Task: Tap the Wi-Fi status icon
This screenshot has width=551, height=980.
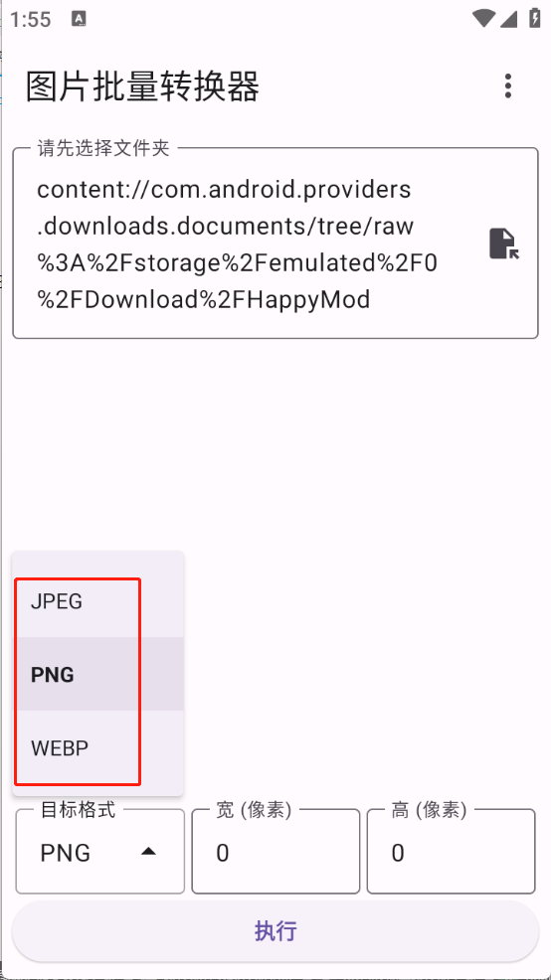Action: 484,19
